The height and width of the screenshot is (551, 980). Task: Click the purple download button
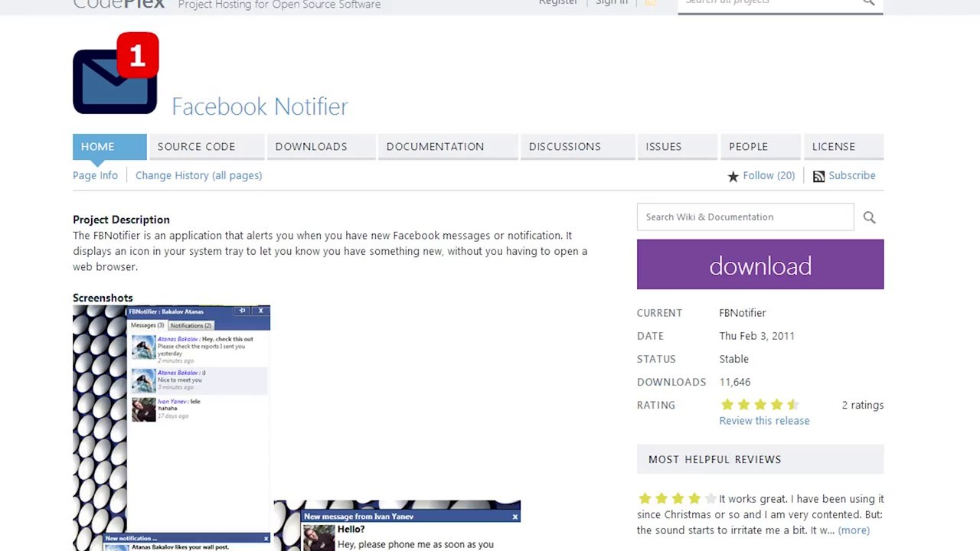[x=760, y=265]
